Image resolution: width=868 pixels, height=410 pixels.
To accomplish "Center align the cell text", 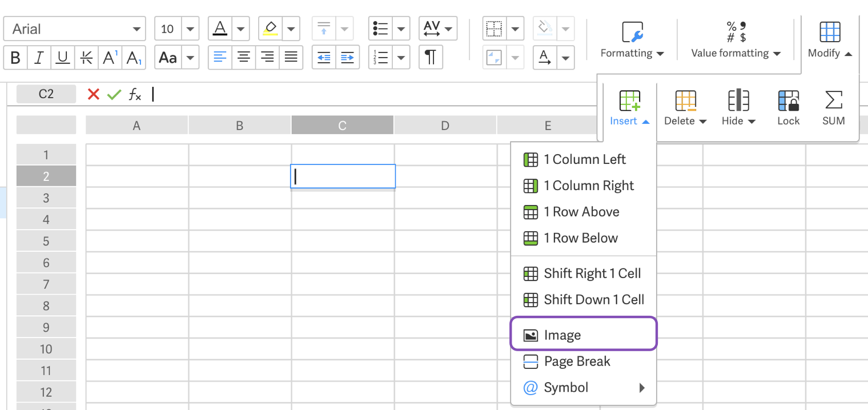I will [x=244, y=58].
